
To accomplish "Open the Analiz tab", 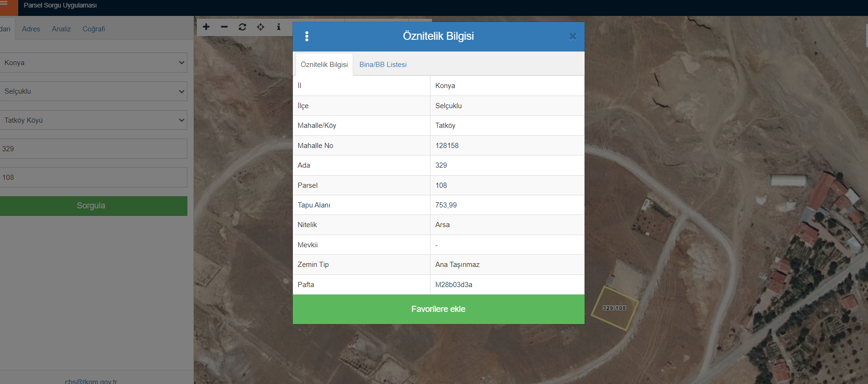I will (x=61, y=29).
